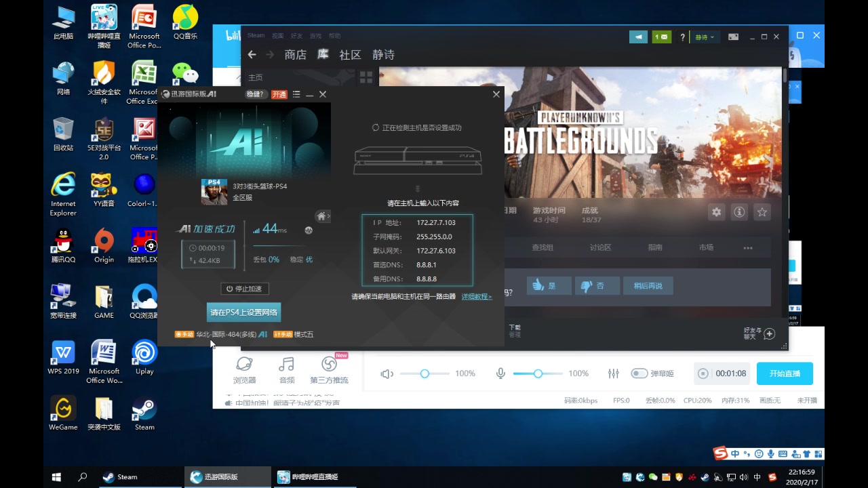Mute the speaker icon in Bilibili live

click(387, 374)
